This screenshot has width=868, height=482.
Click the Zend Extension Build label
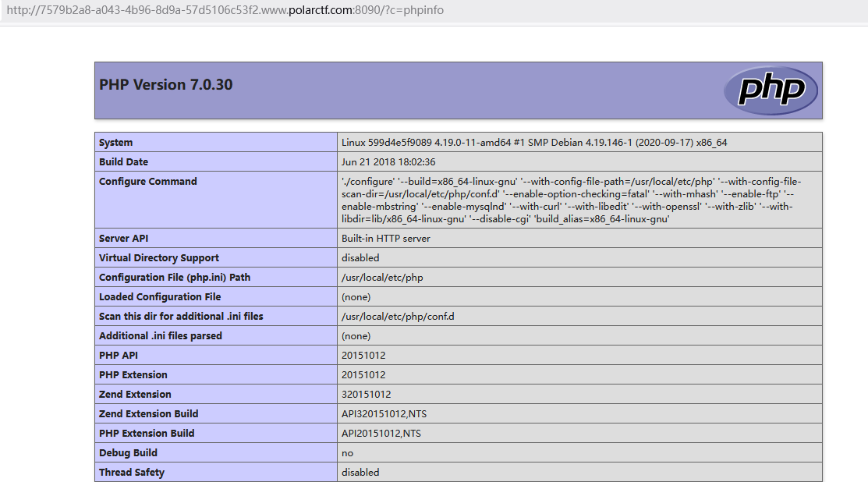click(148, 413)
